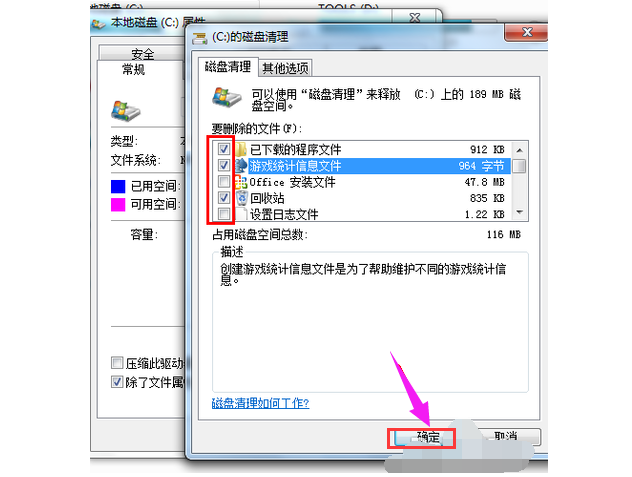Screen dimensions: 632x477
Task: Uncheck 已下载的程序文件 checkbox
Action: (224, 149)
